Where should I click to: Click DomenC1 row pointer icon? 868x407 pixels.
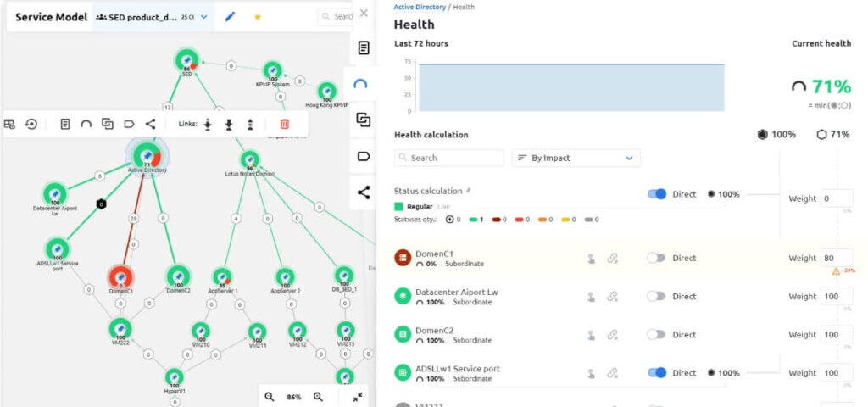click(x=591, y=258)
